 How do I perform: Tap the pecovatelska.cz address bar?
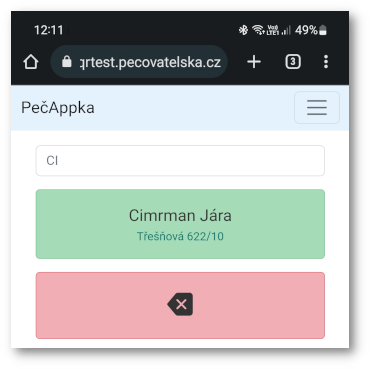[x=139, y=62]
